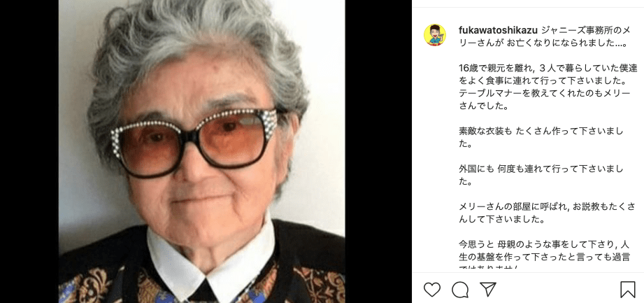Image resolution: width=644 pixels, height=303 pixels.
Task: Click the rhinestone sunglasses in the photo
Action: point(194,141)
